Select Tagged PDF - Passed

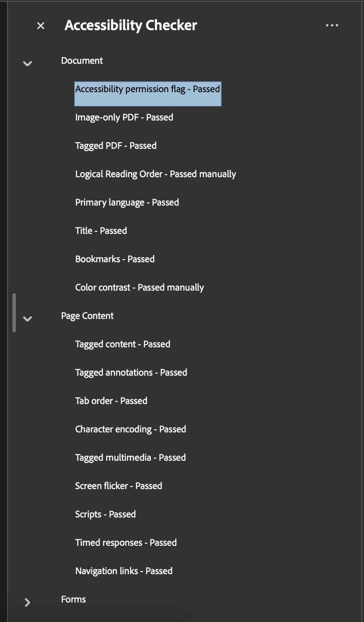[x=116, y=145]
